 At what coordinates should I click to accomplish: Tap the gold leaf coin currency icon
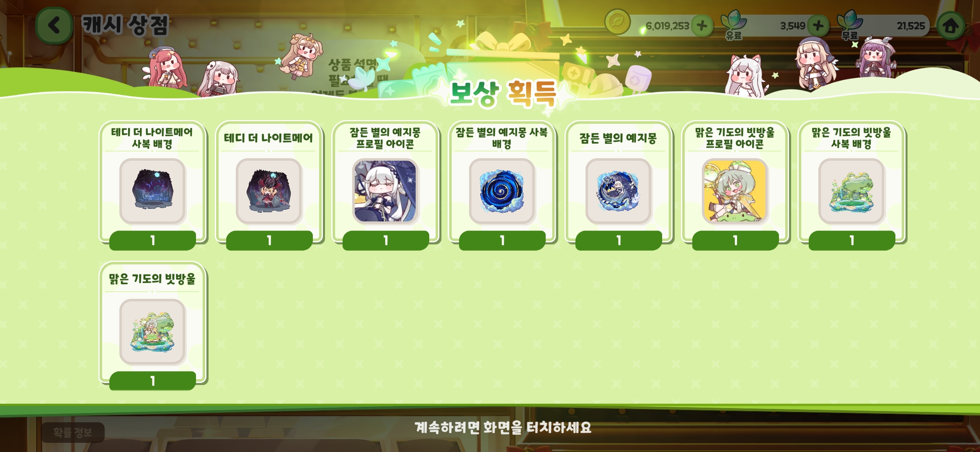point(617,22)
